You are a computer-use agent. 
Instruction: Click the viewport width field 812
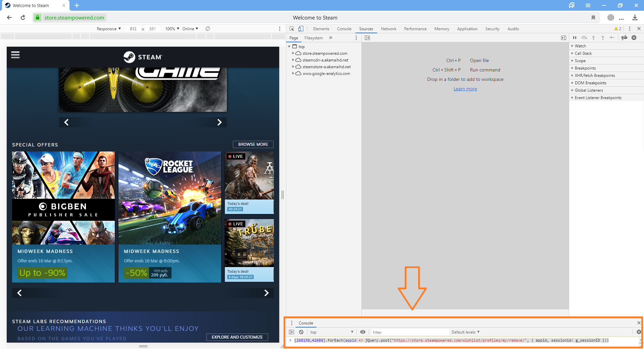[x=133, y=29]
